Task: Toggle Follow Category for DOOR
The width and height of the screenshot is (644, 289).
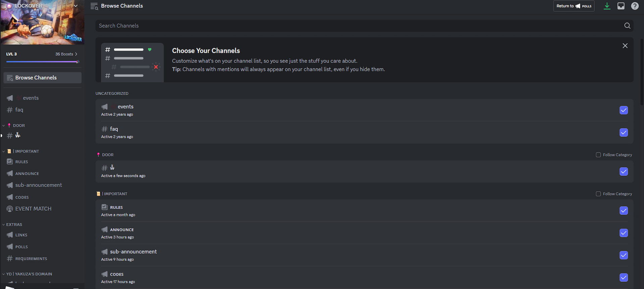Action: pyautogui.click(x=598, y=155)
